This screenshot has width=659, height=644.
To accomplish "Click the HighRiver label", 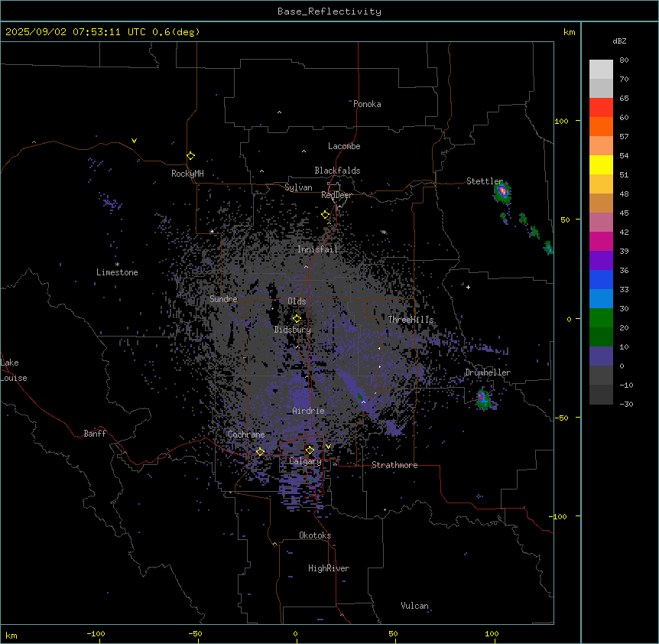I will pyautogui.click(x=329, y=568).
